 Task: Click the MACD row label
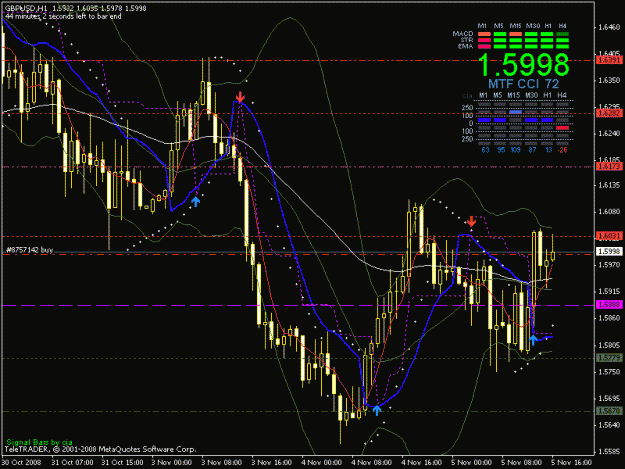463,34
